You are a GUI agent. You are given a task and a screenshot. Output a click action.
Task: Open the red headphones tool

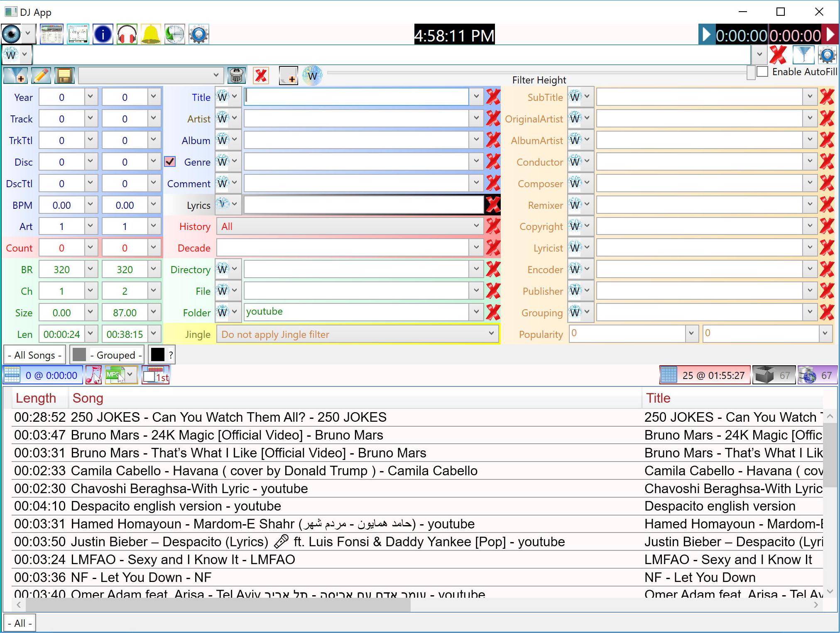[x=127, y=34]
